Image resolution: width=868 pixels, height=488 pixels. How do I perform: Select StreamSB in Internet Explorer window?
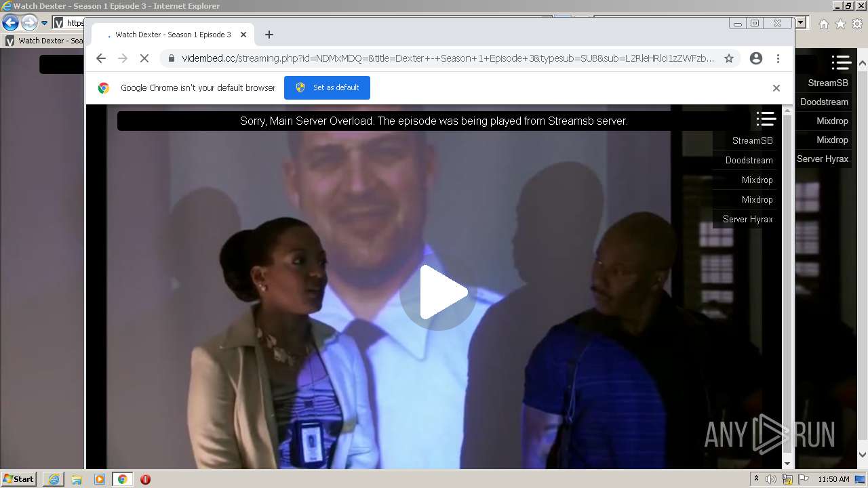point(827,83)
